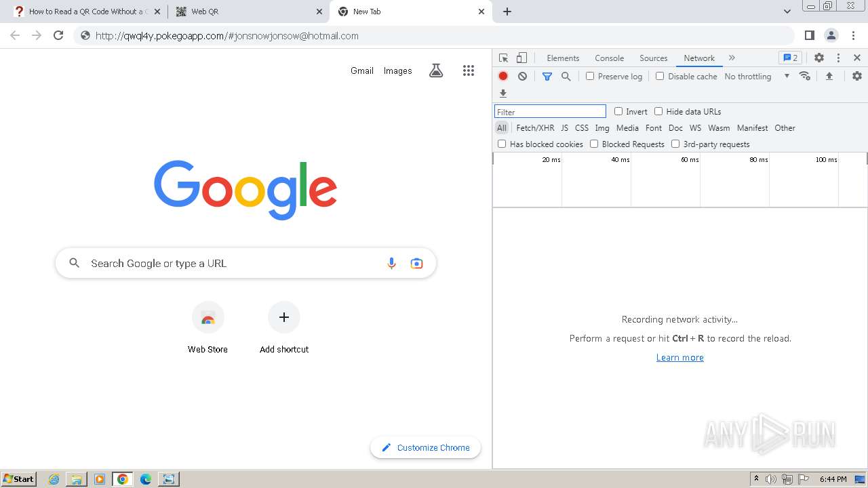Screen dimensions: 868x488
Task: Click the Add shortcut tile
Action: coord(284,329)
